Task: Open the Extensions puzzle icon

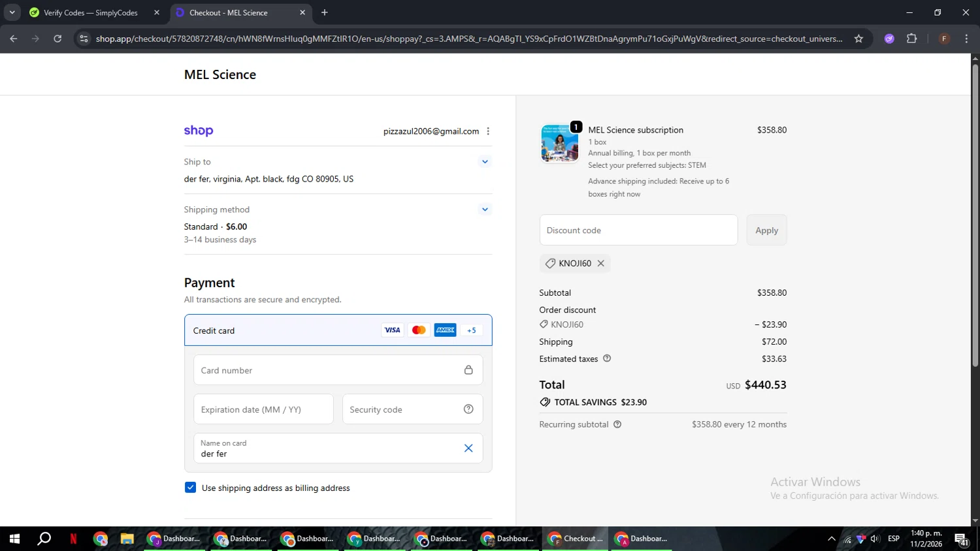Action: pyautogui.click(x=912, y=39)
